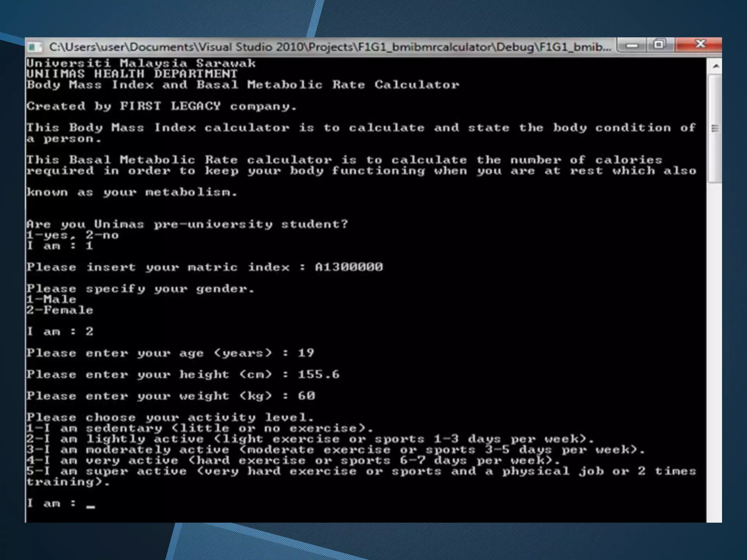Viewport: 747px width, 560px height.
Task: Click the 'Universiti Malaysia Sarawak' header line
Action: point(141,63)
